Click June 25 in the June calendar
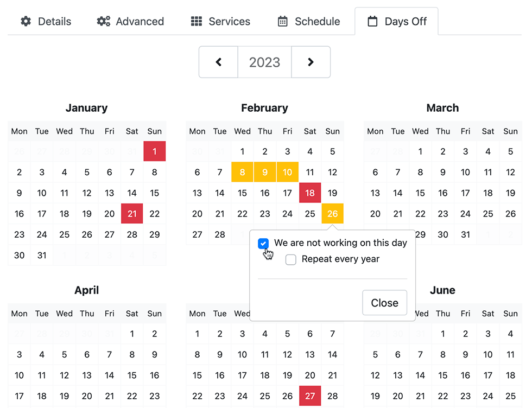This screenshot has height=408, width=532. tap(510, 396)
